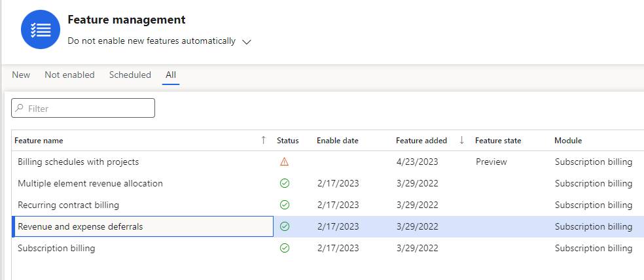The image size is (644, 280).
Task: Select the Billing schedules with projects row
Action: (79, 162)
